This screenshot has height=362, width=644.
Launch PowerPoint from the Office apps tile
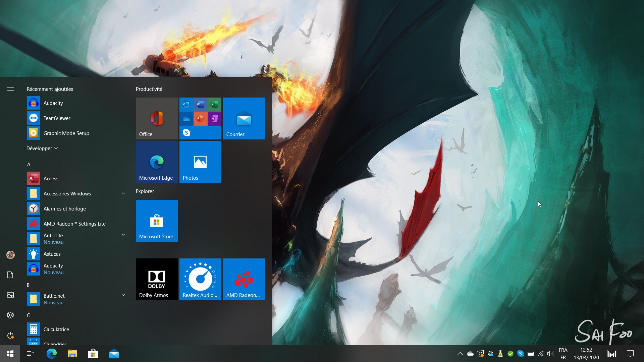click(x=200, y=119)
